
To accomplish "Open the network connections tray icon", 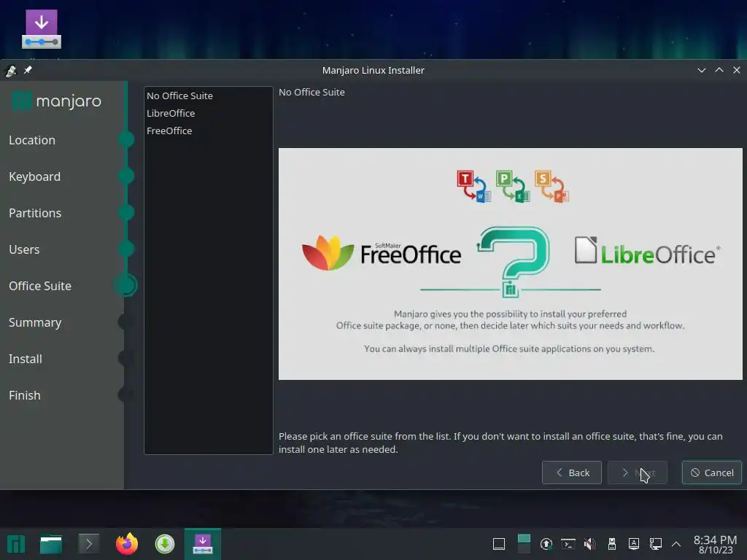I will click(656, 544).
